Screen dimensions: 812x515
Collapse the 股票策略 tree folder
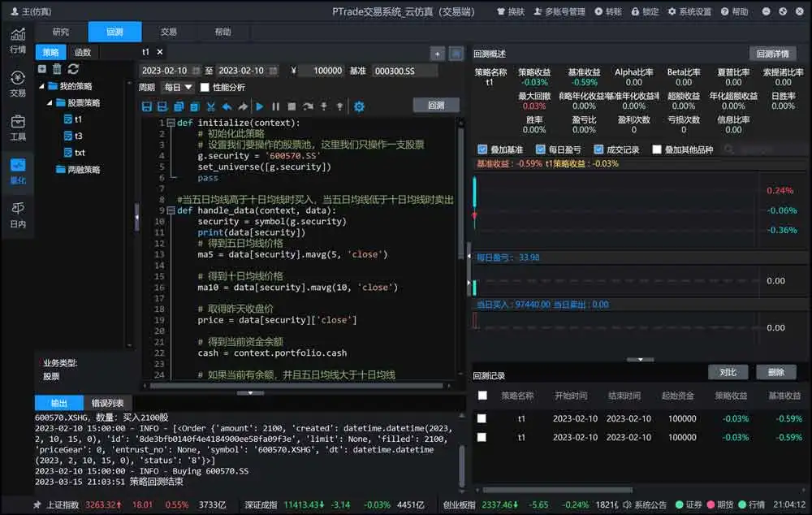(x=50, y=103)
